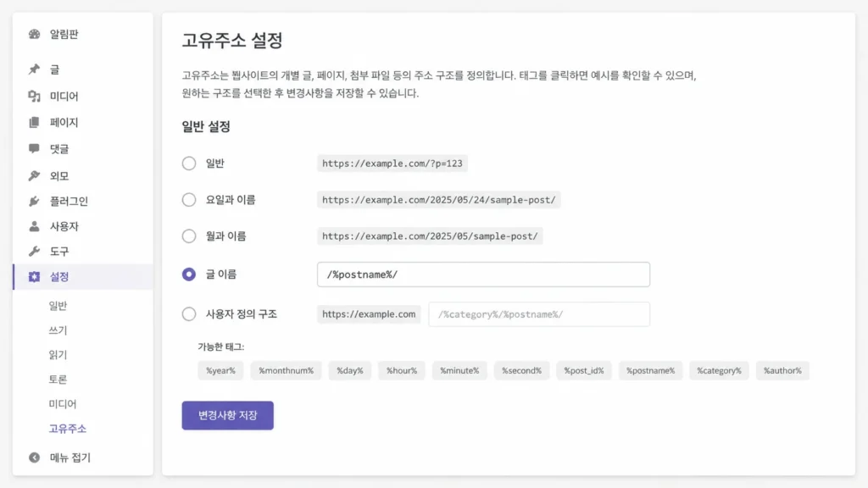Insert the %category% tag button
Screen dimensions: 868x488
tap(719, 371)
